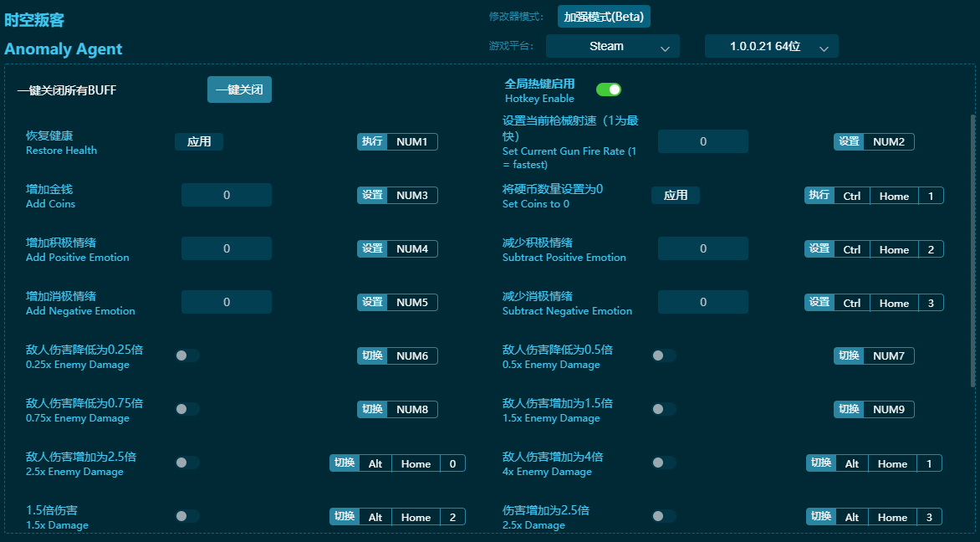Click 设置 NUM2 for gun fire rate
This screenshot has width=980, height=542.
tap(874, 141)
